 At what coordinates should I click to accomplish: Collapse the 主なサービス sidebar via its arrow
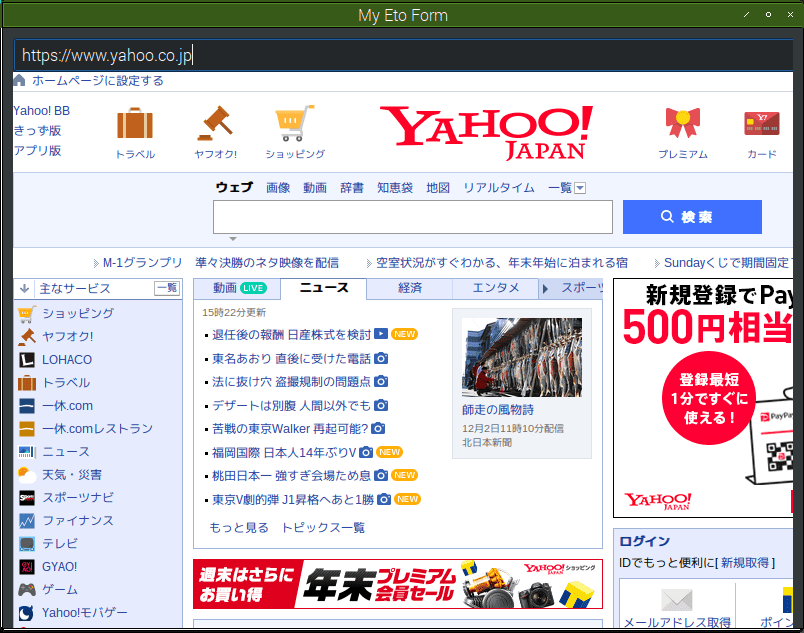tap(24, 288)
